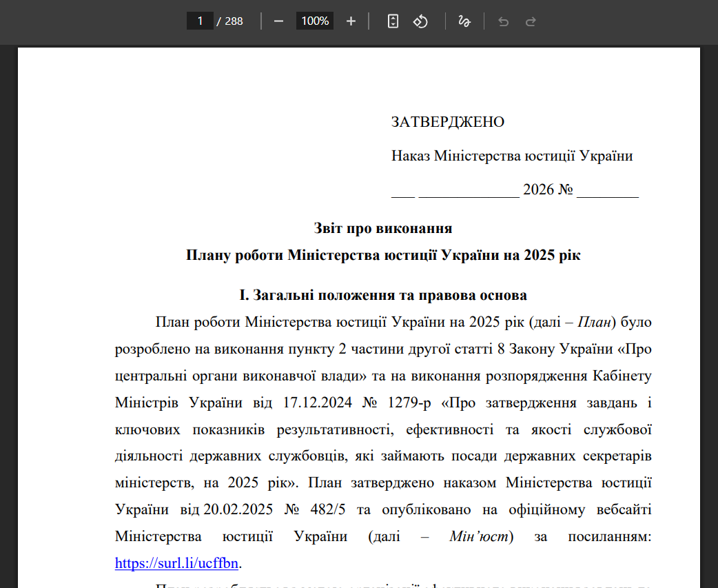The width and height of the screenshot is (718, 588).
Task: Select the page number field showing 1
Action: [200, 21]
